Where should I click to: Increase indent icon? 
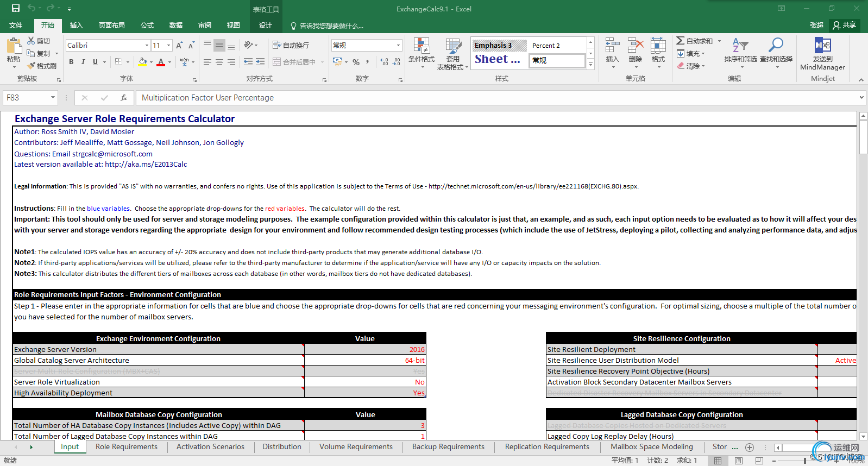[x=260, y=62]
